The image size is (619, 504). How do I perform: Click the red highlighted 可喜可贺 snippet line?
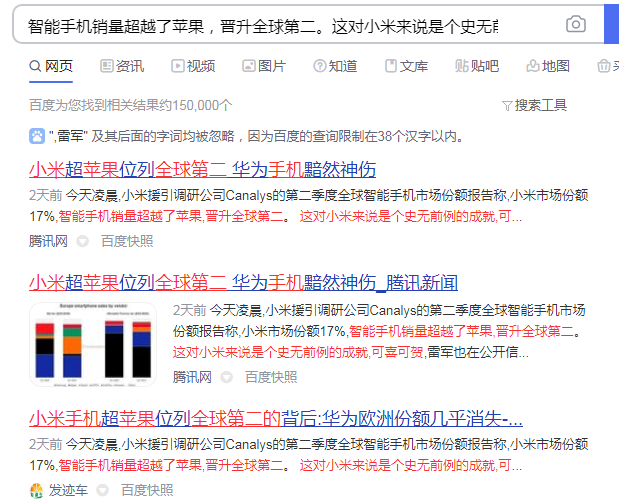tap(297, 352)
